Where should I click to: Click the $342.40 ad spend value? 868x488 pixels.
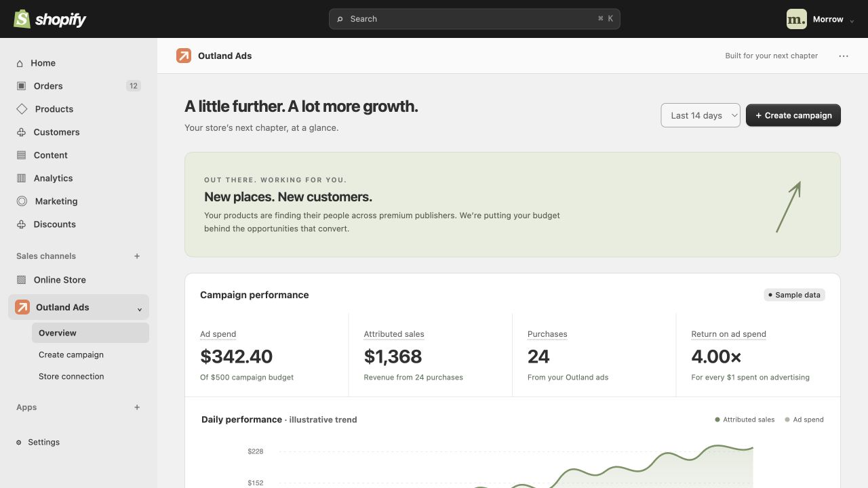237,357
